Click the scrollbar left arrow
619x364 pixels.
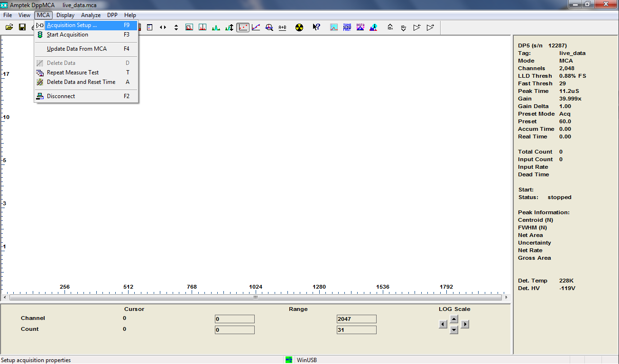[x=5, y=298]
